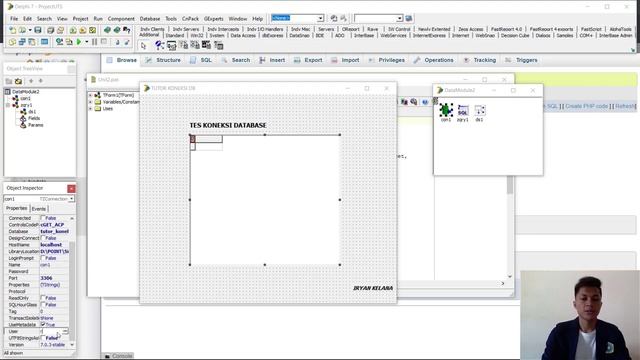The image size is (640, 360).
Task: Open the empty combo box in the top toolbar
Action: click(x=399, y=18)
